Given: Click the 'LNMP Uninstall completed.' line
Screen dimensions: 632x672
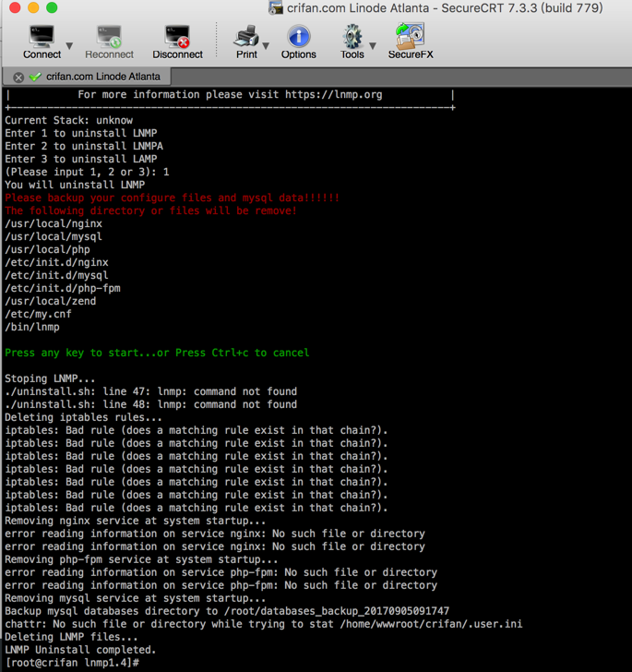Looking at the screenshot, I should pyautogui.click(x=80, y=650).
